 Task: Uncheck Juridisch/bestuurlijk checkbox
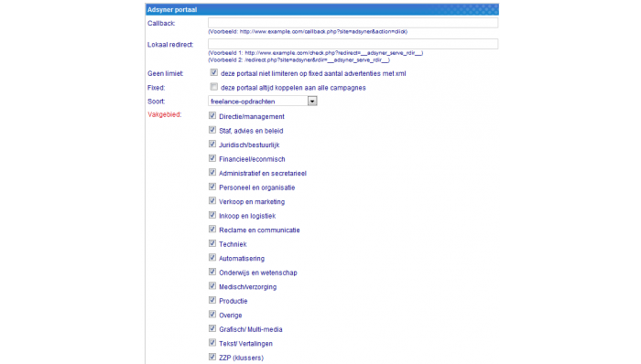click(x=212, y=145)
